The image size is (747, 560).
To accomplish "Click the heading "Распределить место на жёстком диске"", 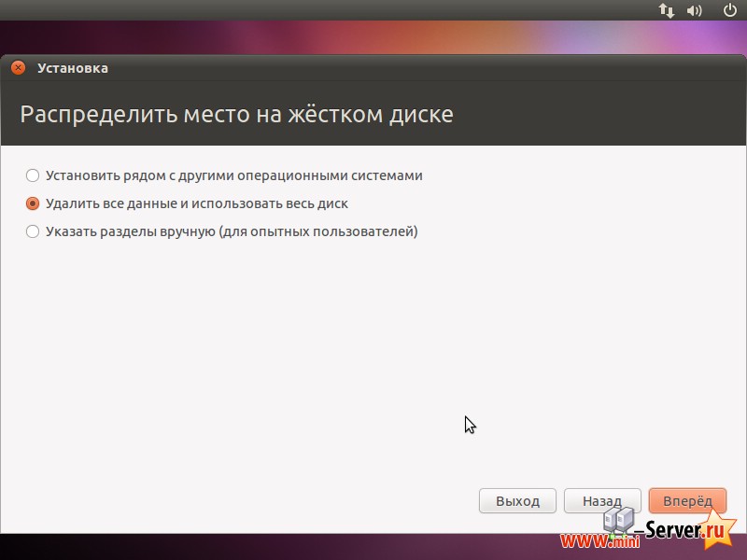I will tap(233, 113).
